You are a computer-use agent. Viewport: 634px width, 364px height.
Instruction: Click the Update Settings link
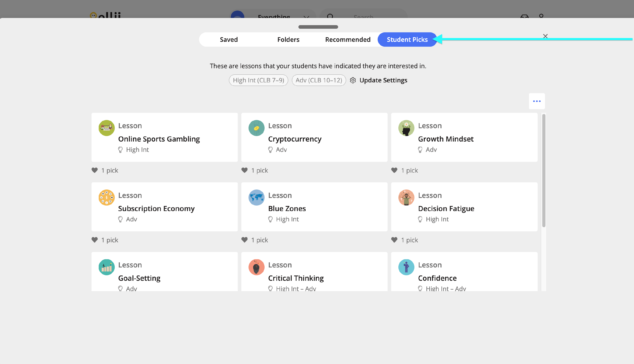383,80
